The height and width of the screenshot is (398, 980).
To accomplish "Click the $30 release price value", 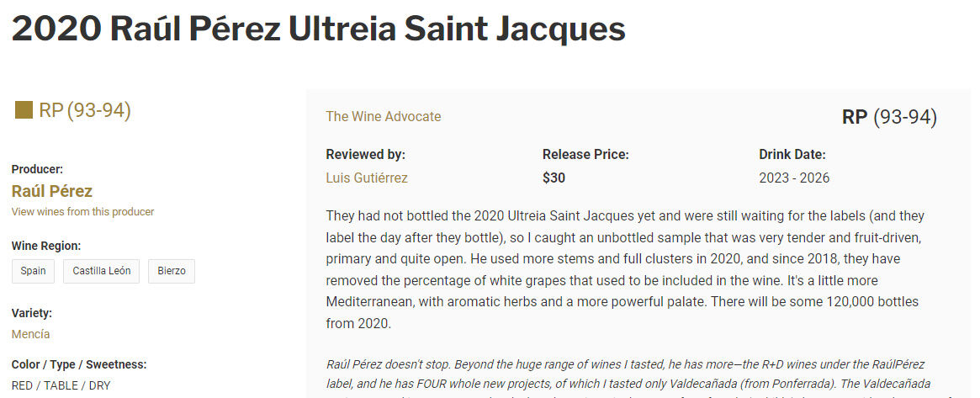I will tap(554, 178).
